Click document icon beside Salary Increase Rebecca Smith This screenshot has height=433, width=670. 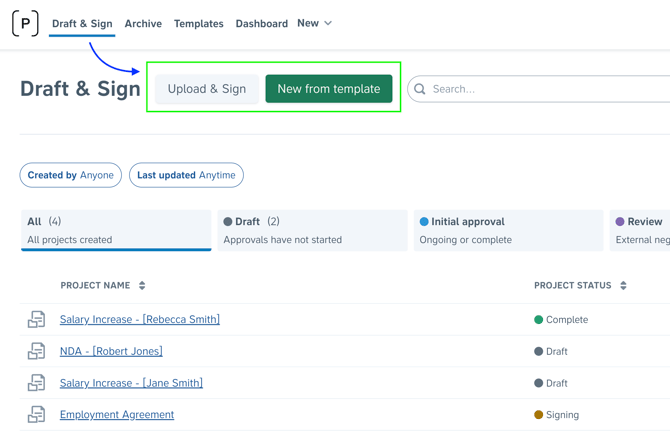coord(36,320)
